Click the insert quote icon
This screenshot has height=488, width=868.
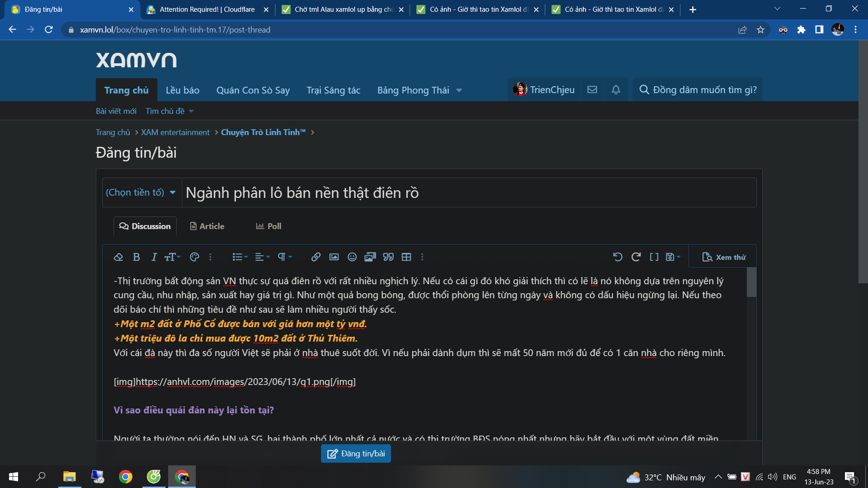coord(388,257)
